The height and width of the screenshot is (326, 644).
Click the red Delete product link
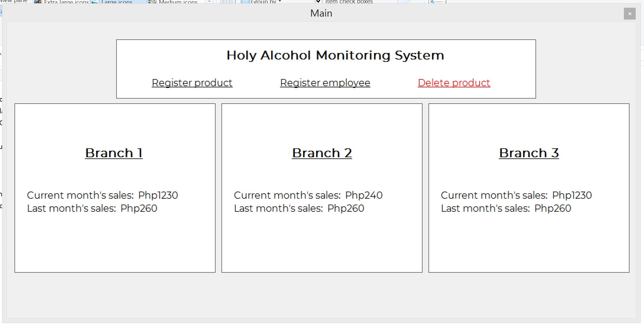(x=454, y=83)
